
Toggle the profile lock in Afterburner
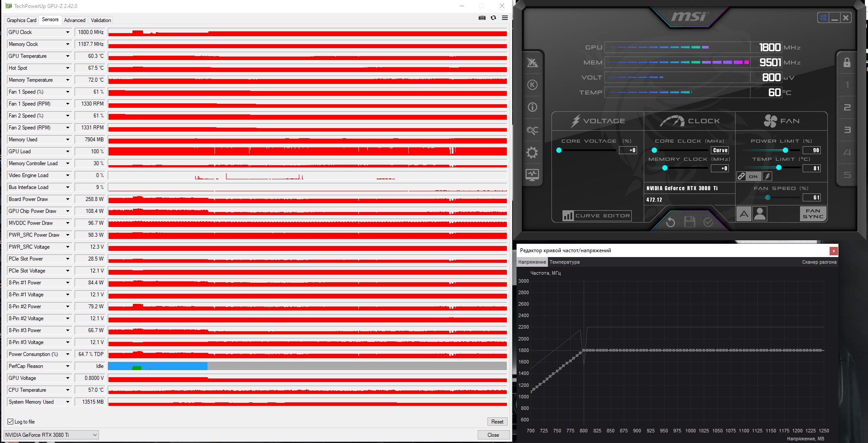pos(847,62)
